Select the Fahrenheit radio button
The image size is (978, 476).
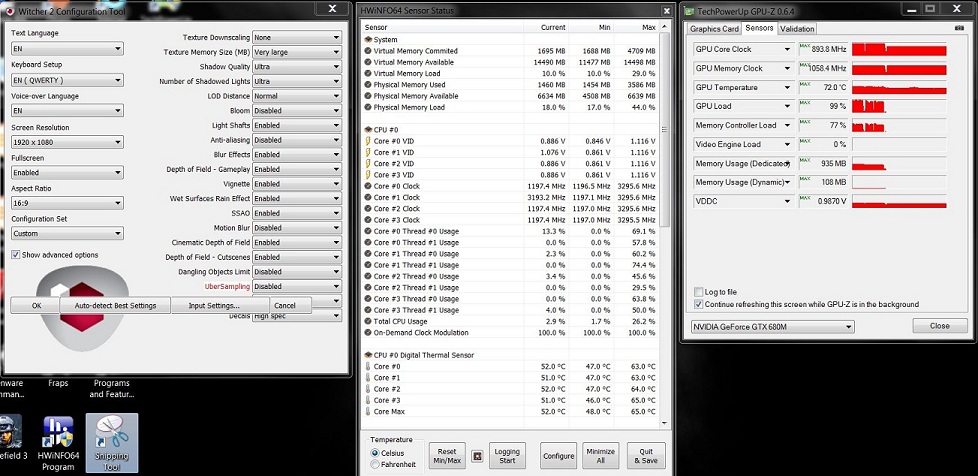(x=374, y=464)
